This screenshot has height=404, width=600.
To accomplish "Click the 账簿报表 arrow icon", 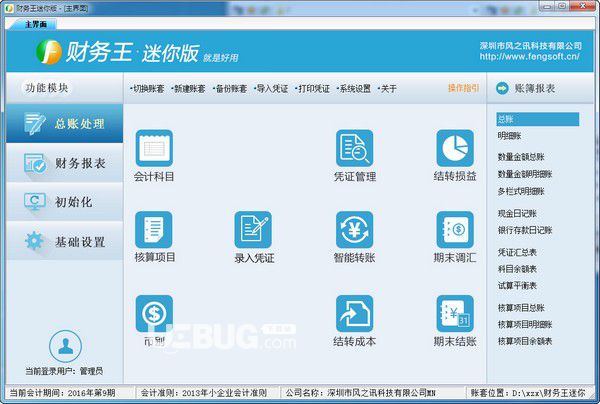I will click(x=502, y=88).
